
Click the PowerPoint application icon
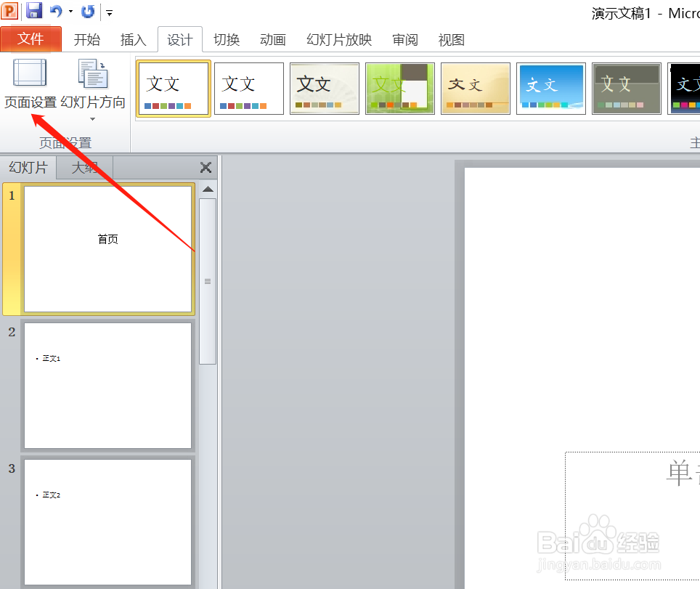coord(9,11)
